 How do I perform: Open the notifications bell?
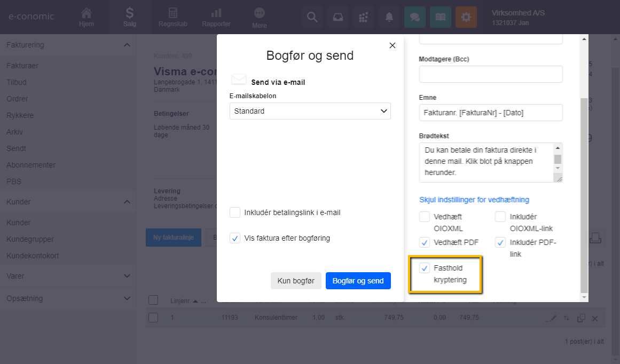click(x=389, y=17)
